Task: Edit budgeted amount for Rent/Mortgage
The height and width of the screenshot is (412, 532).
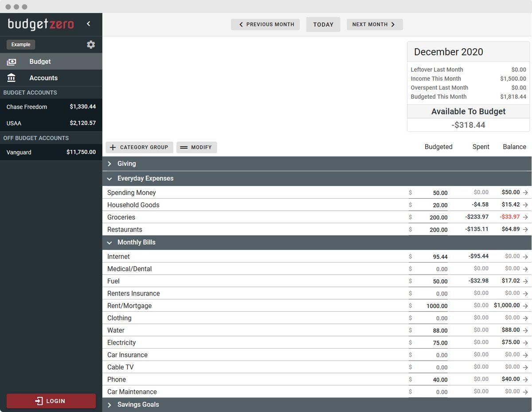Action: pos(428,306)
